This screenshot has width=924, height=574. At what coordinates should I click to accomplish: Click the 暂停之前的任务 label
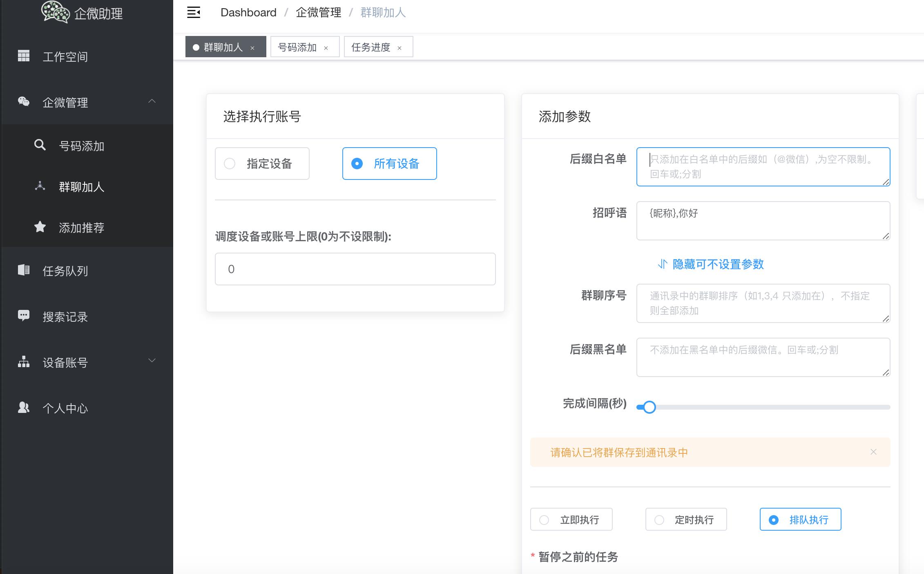tap(578, 557)
